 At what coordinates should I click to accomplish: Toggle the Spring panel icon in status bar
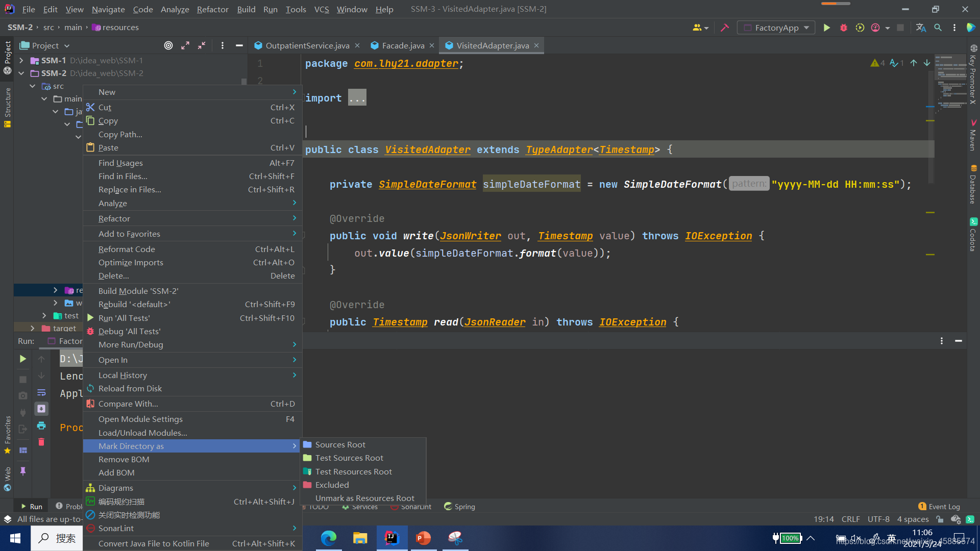point(448,507)
